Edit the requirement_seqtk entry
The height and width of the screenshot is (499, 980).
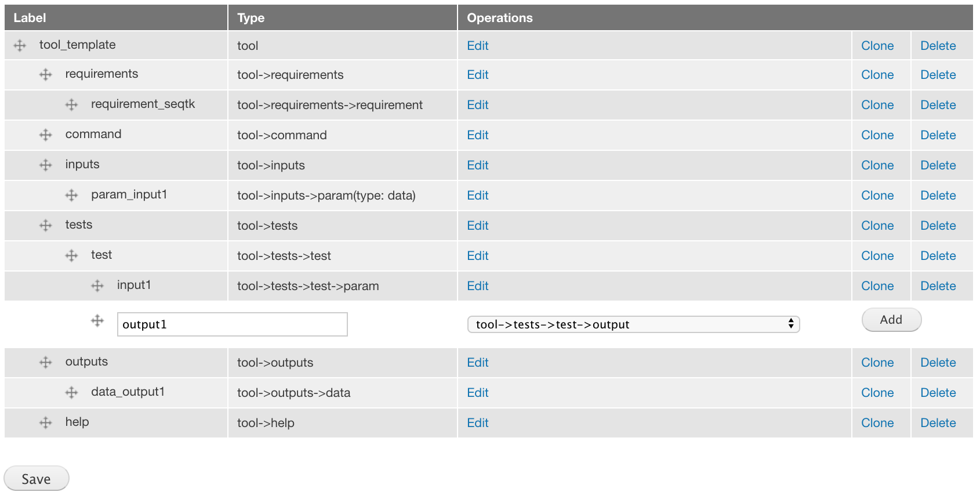point(478,105)
